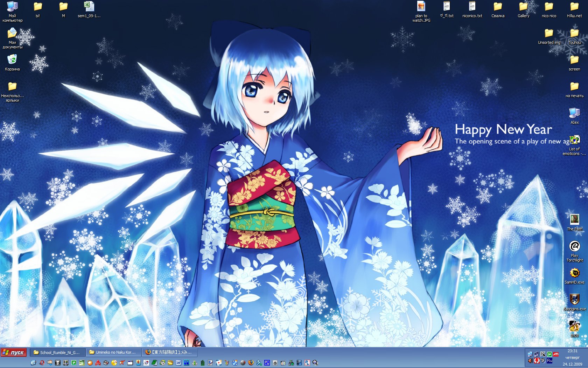The image size is (588, 368).
Task: Open the Свалка folder
Action: (498, 10)
